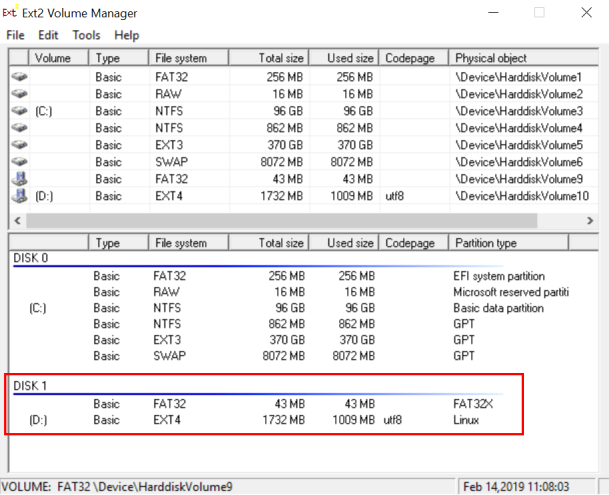Click Total size header in top list
This screenshot has height=495, width=609.
269,58
